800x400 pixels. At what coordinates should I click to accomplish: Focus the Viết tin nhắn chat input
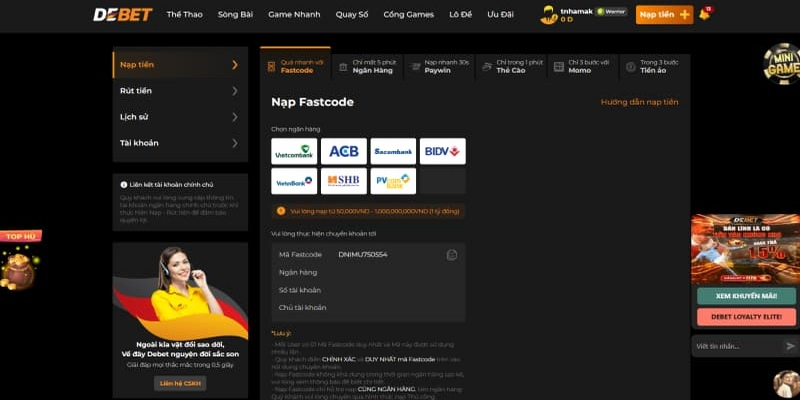tap(737, 346)
